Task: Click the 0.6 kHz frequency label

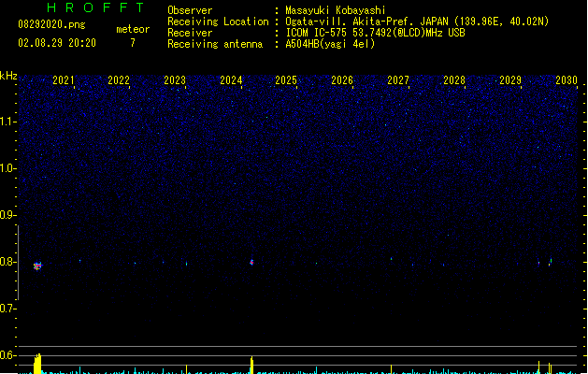Action: coord(8,355)
